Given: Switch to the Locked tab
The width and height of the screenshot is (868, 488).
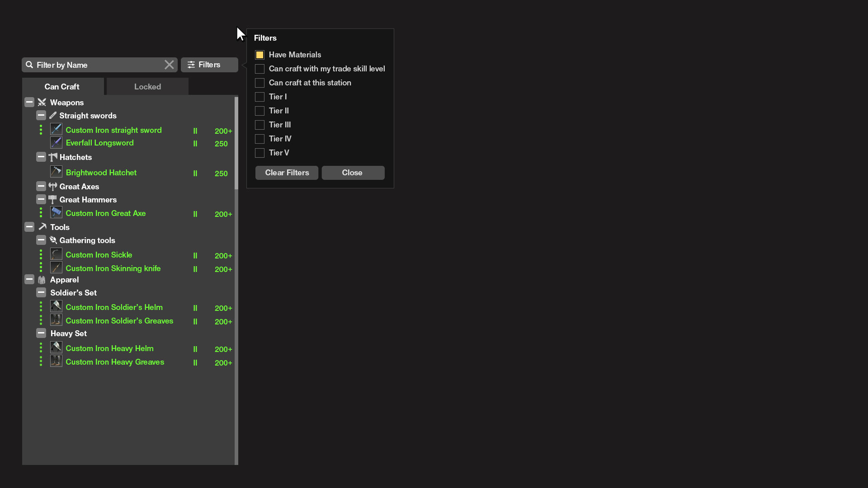Looking at the screenshot, I should coord(147,87).
